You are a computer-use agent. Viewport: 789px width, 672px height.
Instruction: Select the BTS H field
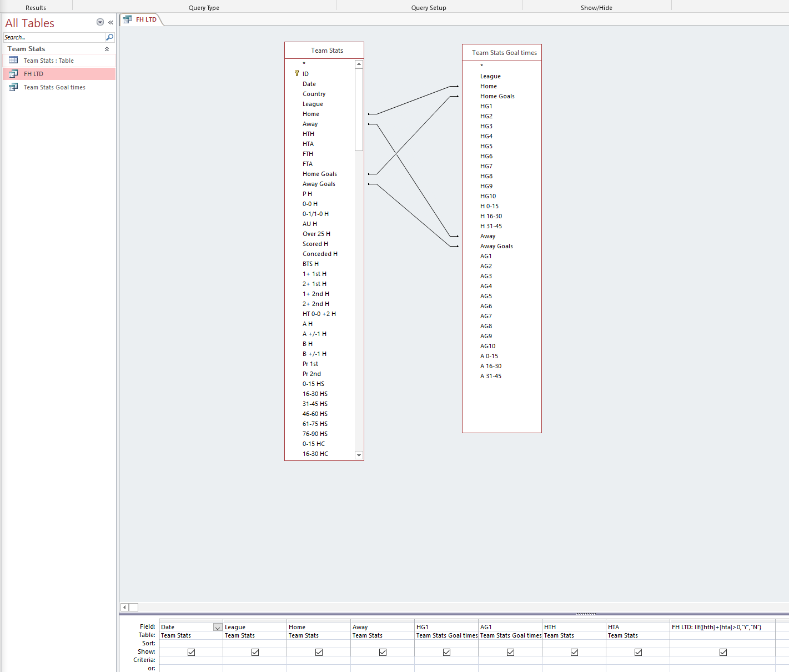point(310,264)
